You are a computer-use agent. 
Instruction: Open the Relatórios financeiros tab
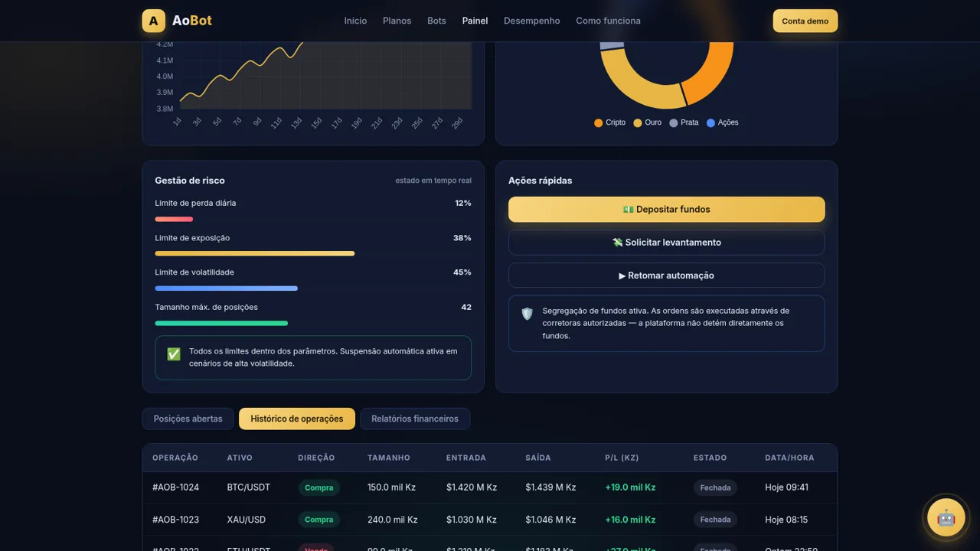point(415,419)
